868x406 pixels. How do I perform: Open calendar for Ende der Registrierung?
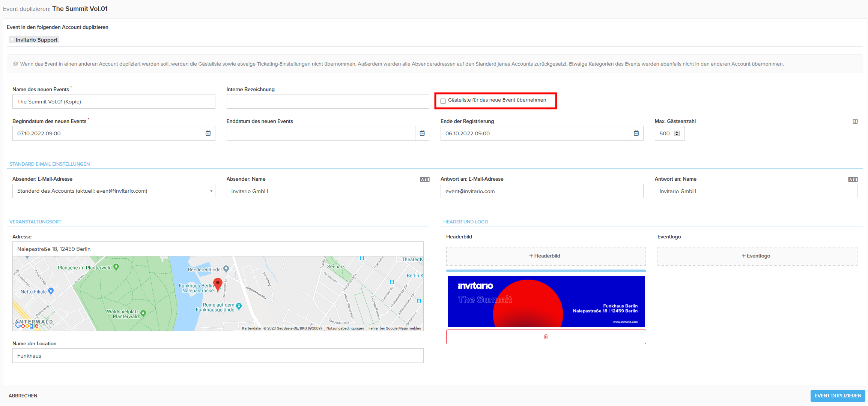tap(636, 133)
